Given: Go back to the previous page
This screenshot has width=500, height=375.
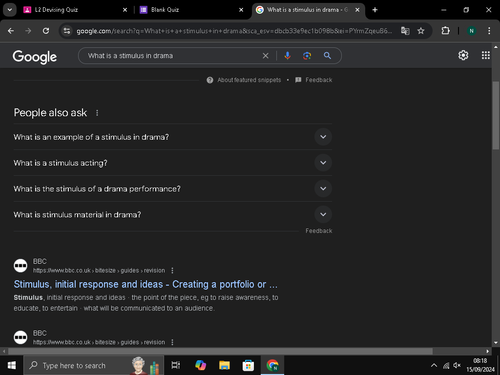Looking at the screenshot, I should [x=11, y=31].
